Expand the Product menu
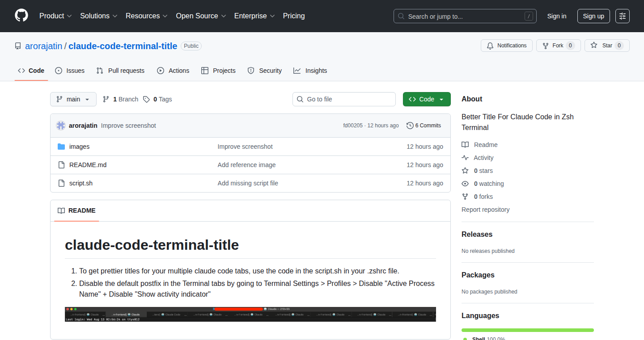Screen dimensions: 644x340 [55, 16]
